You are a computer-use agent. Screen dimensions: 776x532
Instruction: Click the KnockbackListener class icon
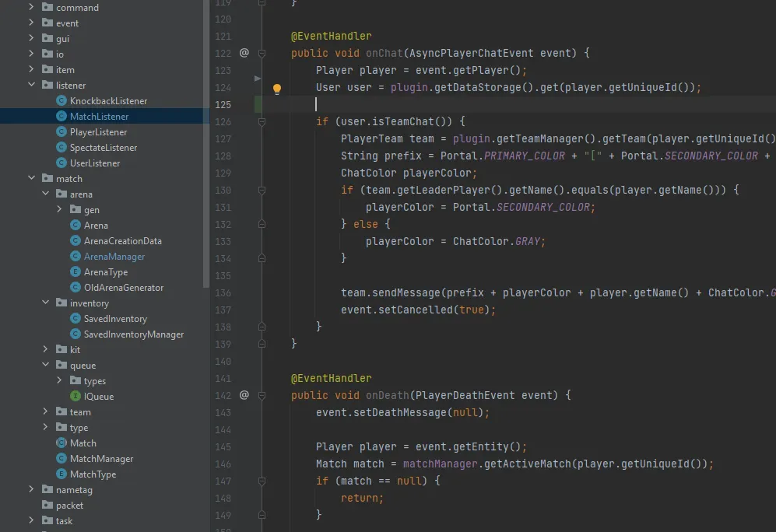pyautogui.click(x=61, y=101)
